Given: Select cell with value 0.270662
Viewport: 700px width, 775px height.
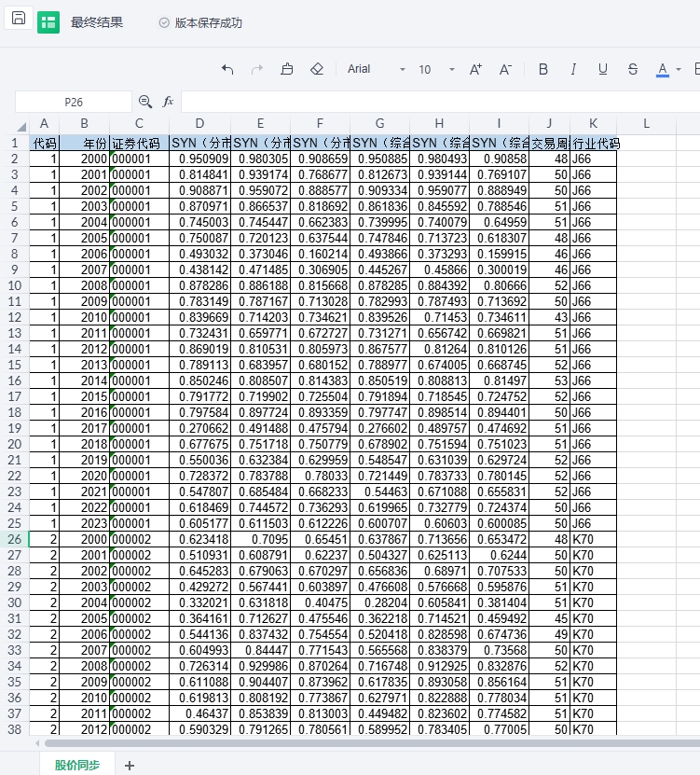Looking at the screenshot, I should point(199,428).
